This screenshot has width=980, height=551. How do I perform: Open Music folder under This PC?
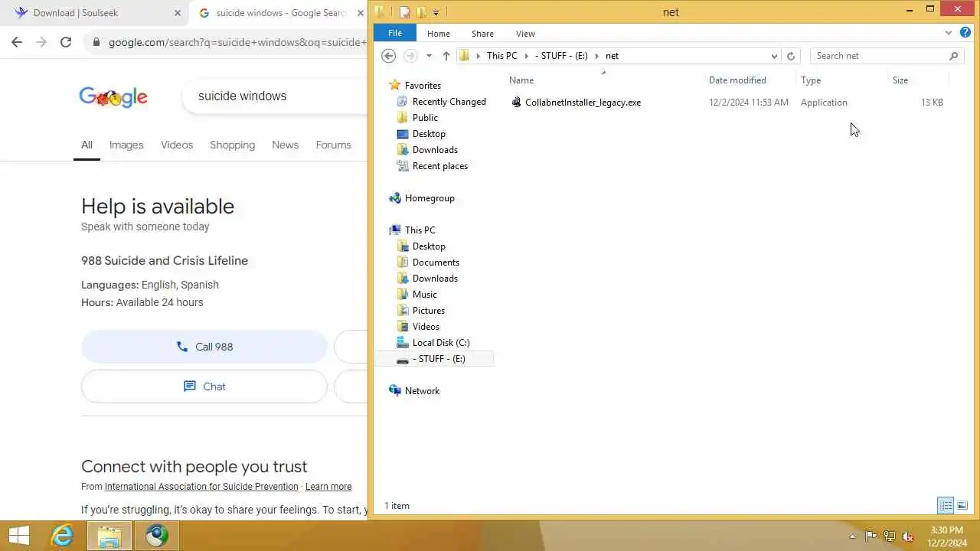pos(424,295)
